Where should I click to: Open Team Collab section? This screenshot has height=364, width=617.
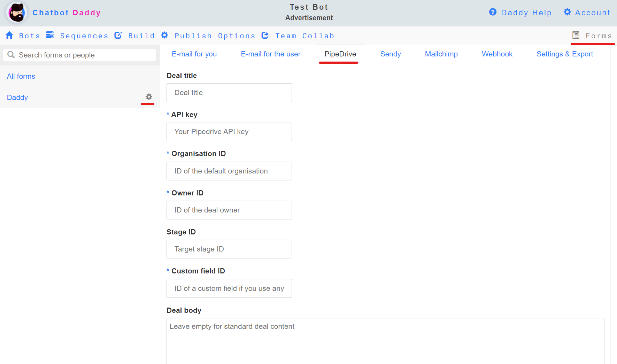tap(305, 36)
